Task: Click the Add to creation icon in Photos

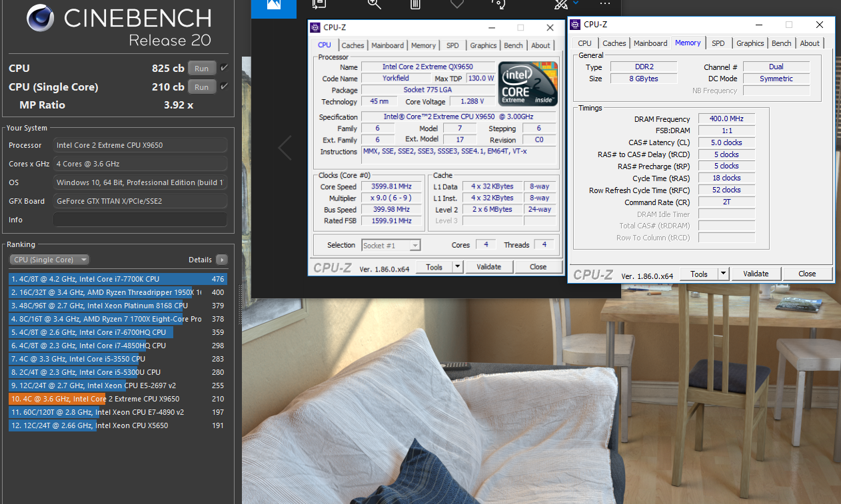Action: click(x=319, y=4)
